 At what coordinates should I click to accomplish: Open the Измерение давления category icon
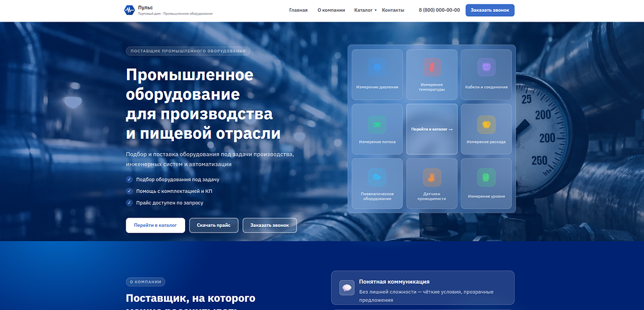(x=377, y=67)
